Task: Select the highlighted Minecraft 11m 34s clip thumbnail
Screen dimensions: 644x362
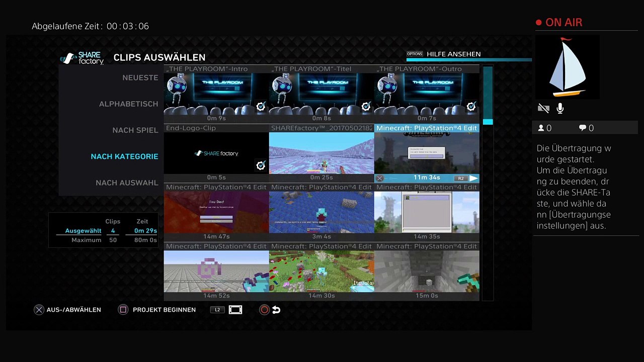Action: point(427,153)
